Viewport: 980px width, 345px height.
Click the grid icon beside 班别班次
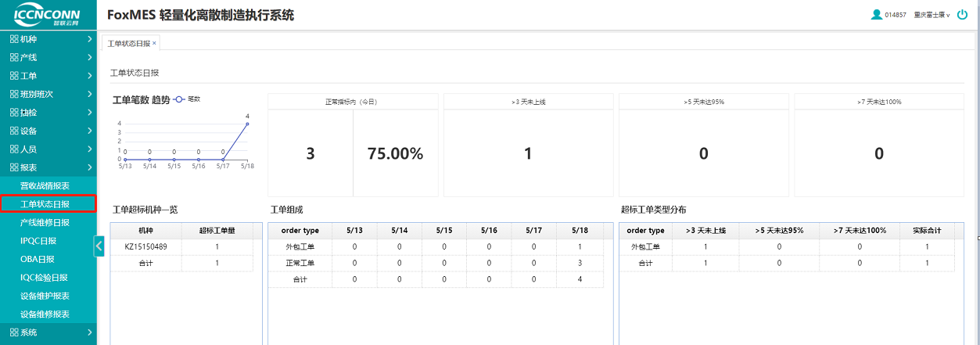click(x=14, y=94)
